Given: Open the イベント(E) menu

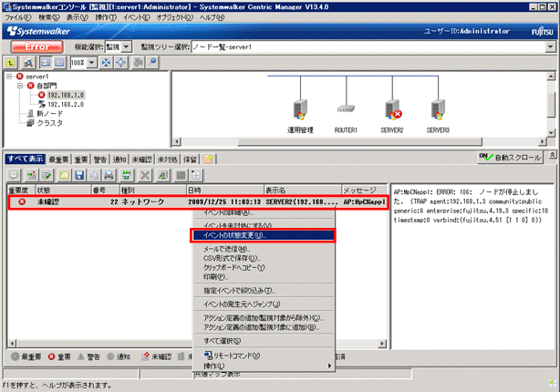Looking at the screenshot, I should click(x=137, y=17).
